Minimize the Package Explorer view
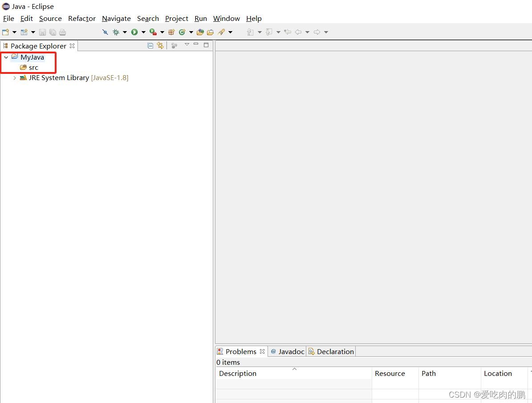This screenshot has width=532, height=403. click(196, 44)
